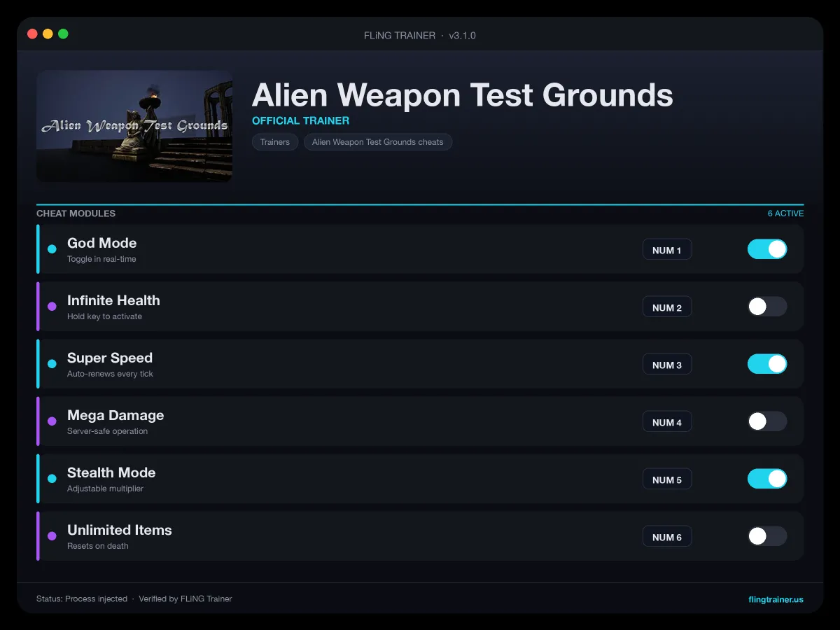Enable the Infinite Health toggle
840x630 pixels.
[767, 307]
